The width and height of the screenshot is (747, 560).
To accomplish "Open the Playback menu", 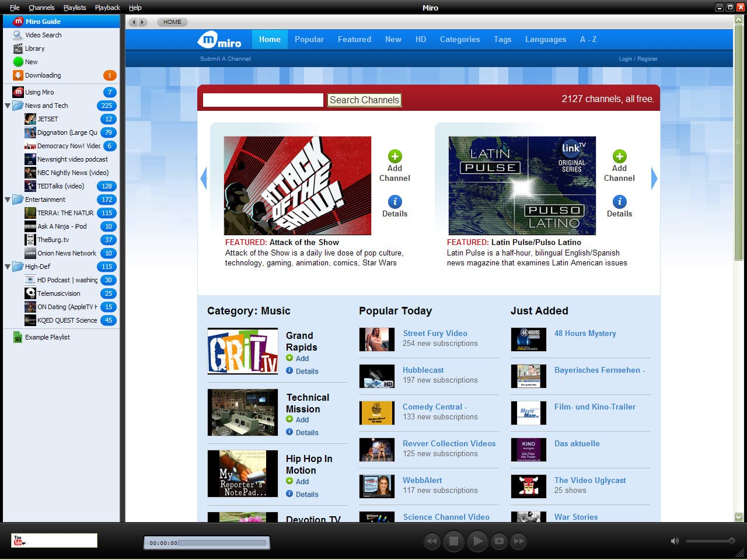I will (x=107, y=8).
